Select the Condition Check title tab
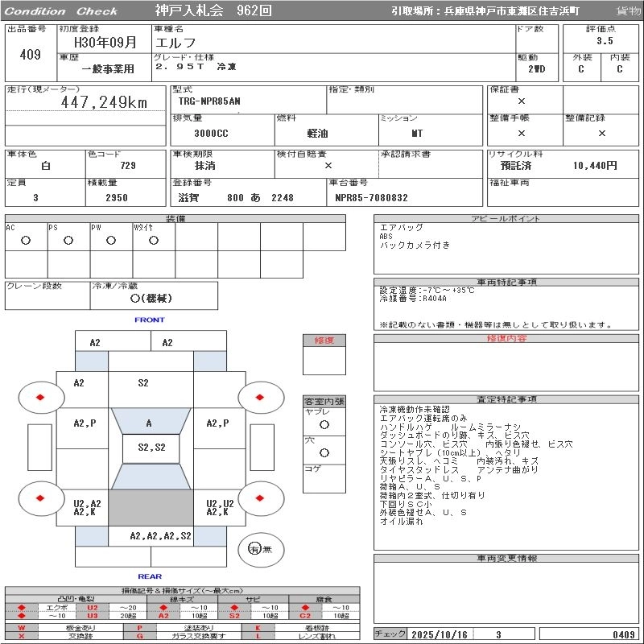Viewport: 644px width, 644px height. tap(61, 11)
